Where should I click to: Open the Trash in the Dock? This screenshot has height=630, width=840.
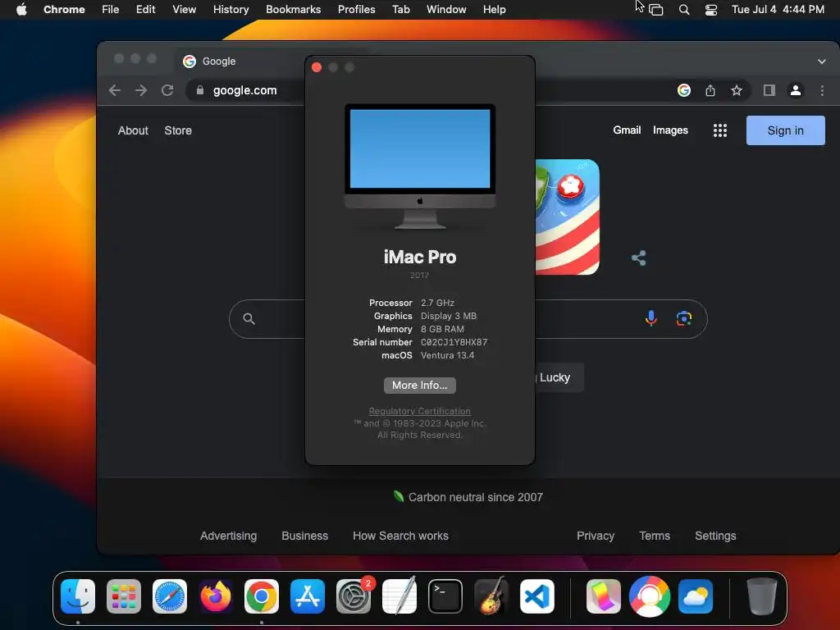[761, 596]
